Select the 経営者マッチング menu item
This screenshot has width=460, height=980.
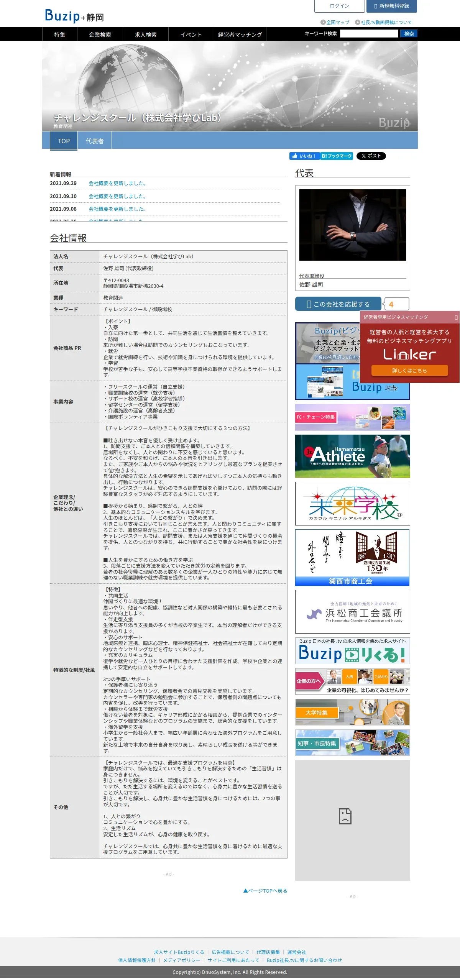coord(240,34)
